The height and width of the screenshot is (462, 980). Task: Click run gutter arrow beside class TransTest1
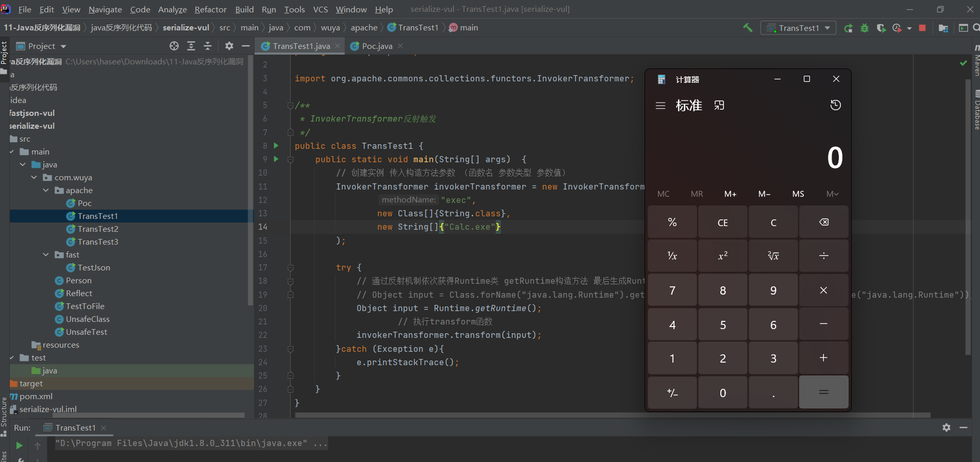pyautogui.click(x=276, y=146)
